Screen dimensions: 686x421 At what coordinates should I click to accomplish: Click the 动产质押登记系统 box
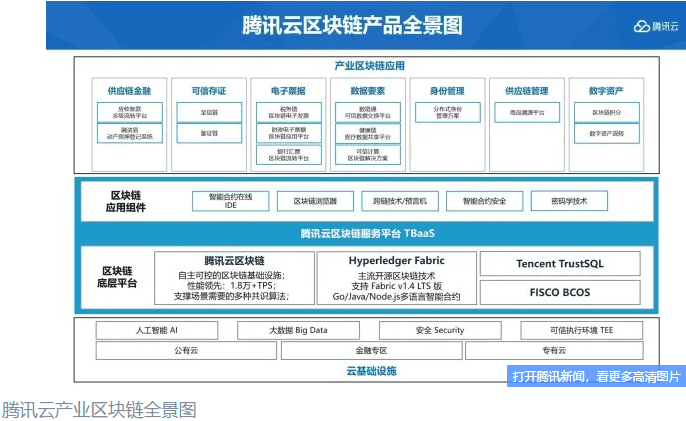pos(130,133)
